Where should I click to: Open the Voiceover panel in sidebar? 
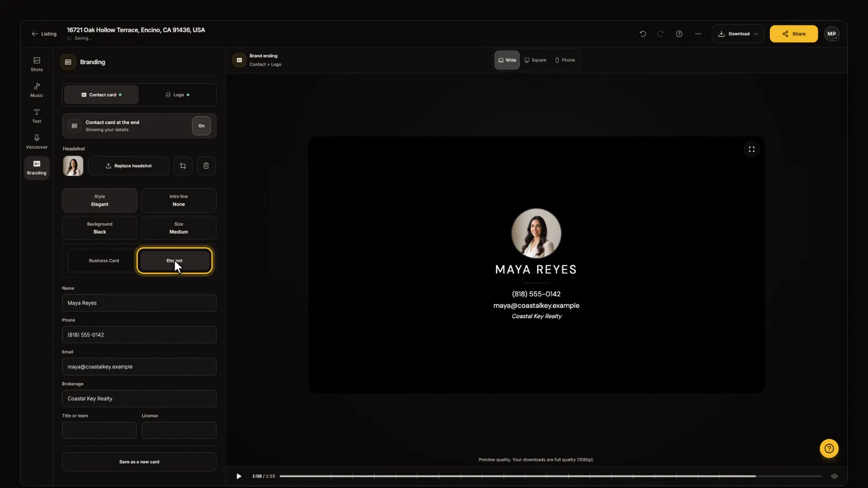(36, 142)
